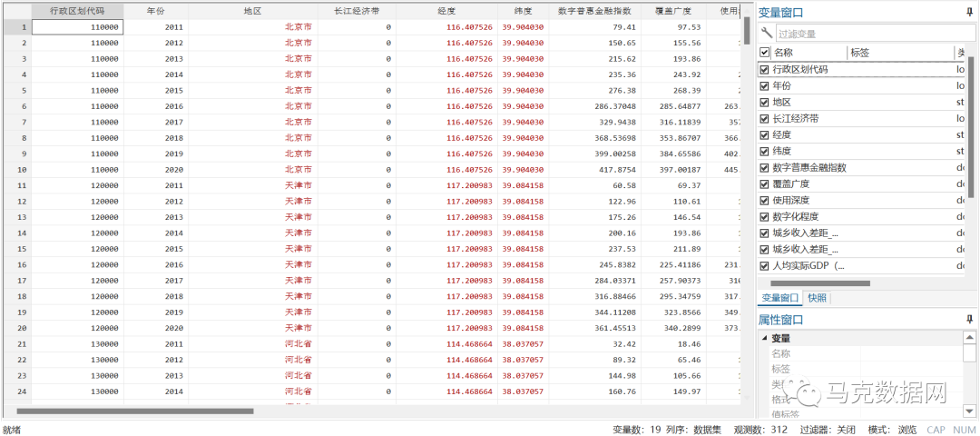Click the down arrow of properties scrollbar
The width and height of the screenshot is (980, 436).
(x=969, y=410)
